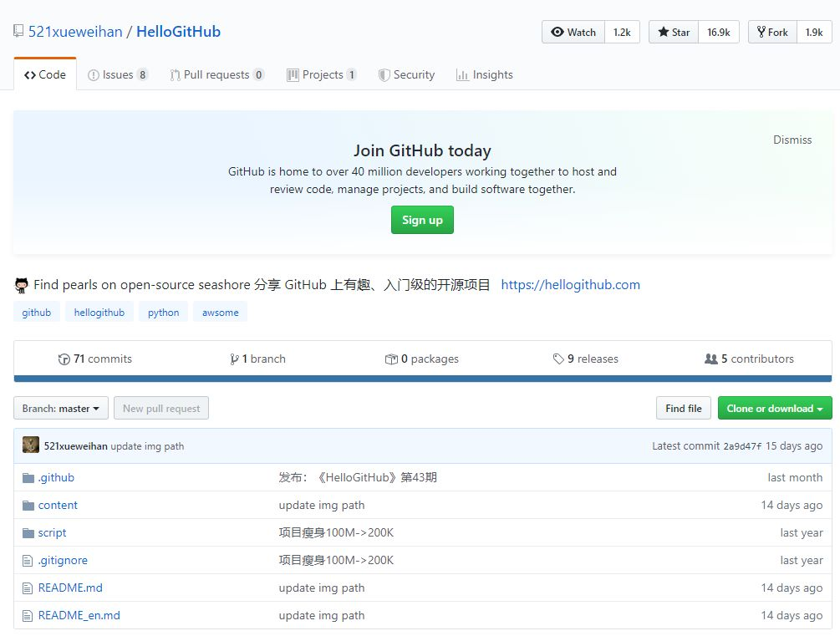Show the 5 contributors list
The height and width of the screenshot is (636, 840).
point(749,359)
